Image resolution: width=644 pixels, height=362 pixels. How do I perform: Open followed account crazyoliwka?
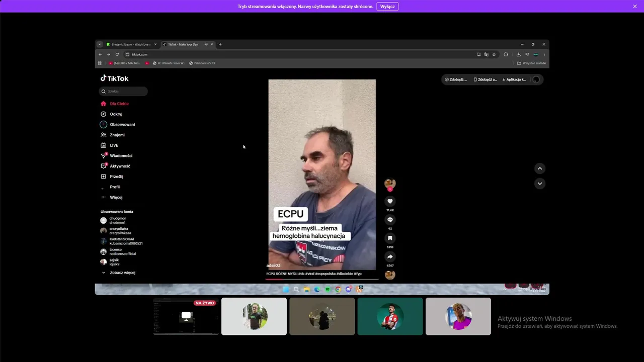[116, 231]
